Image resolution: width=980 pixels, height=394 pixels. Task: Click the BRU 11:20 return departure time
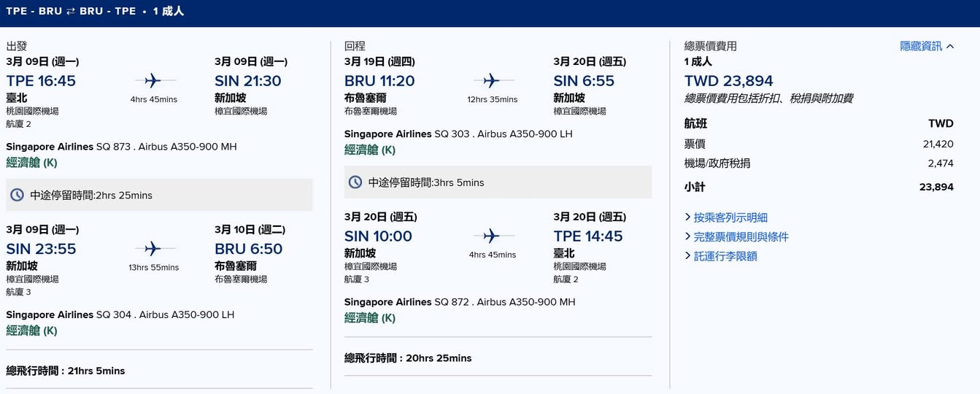(379, 81)
